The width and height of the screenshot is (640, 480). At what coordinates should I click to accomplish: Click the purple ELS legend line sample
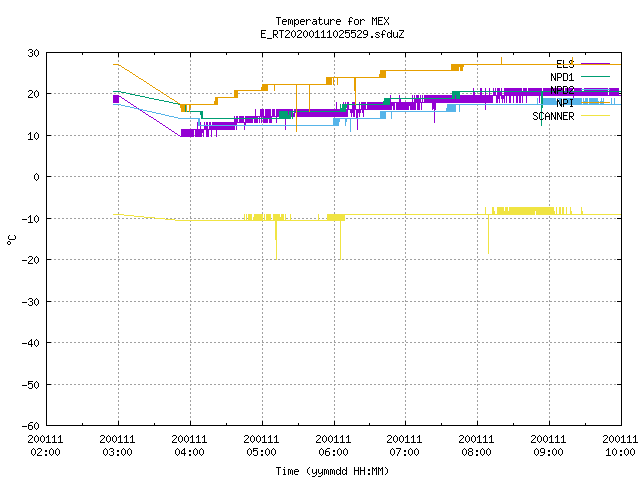pos(595,64)
